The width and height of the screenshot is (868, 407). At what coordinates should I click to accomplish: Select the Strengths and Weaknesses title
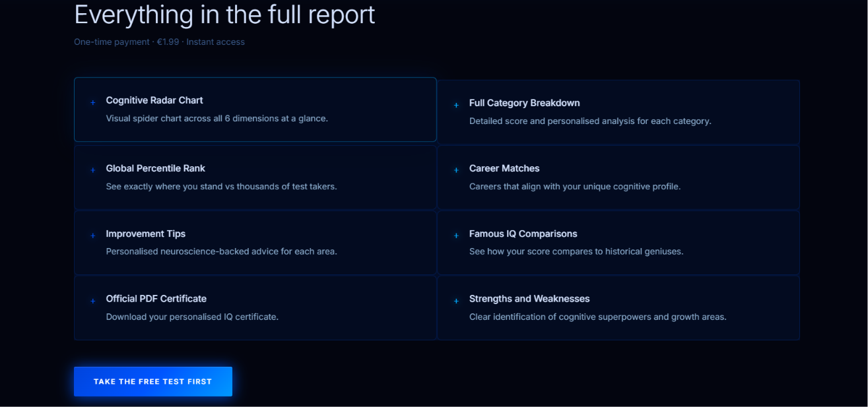point(529,299)
